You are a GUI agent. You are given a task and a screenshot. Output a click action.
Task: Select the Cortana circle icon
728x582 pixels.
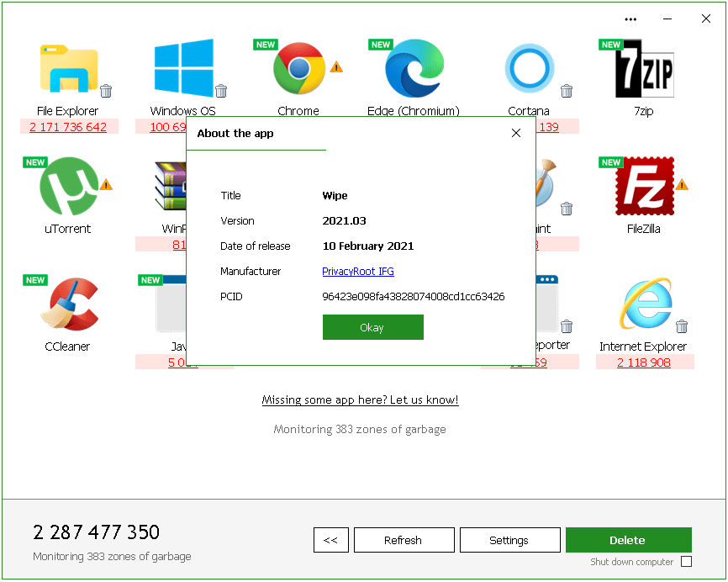(x=530, y=68)
